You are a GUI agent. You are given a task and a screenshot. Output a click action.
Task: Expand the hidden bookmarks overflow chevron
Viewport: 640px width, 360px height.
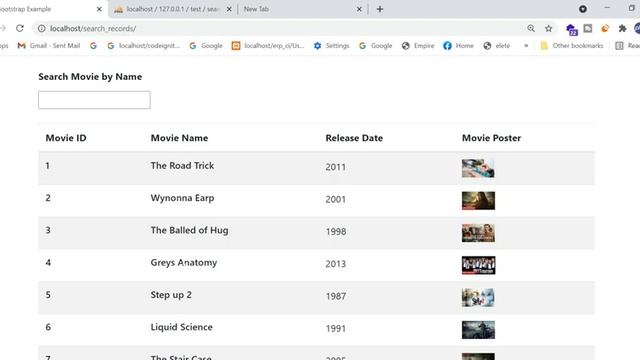click(526, 46)
